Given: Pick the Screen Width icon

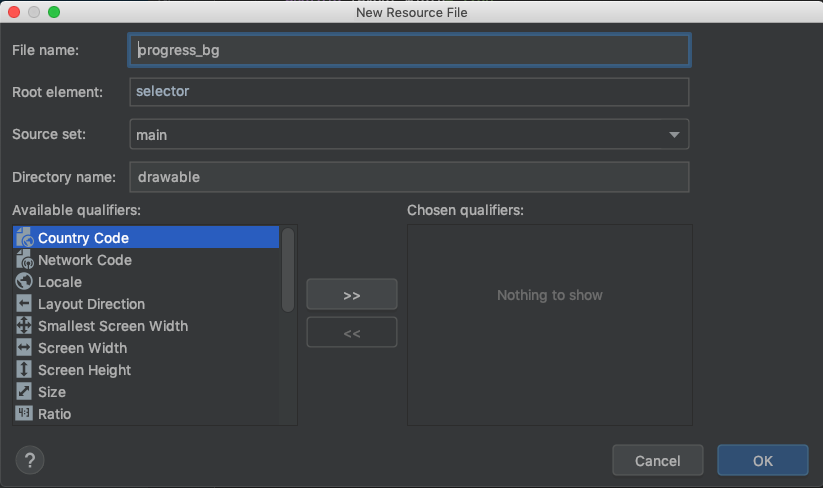Looking at the screenshot, I should point(24,348).
